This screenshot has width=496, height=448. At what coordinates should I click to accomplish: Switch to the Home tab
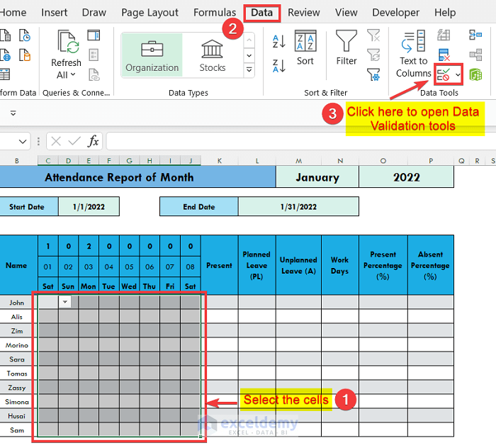pyautogui.click(x=13, y=13)
